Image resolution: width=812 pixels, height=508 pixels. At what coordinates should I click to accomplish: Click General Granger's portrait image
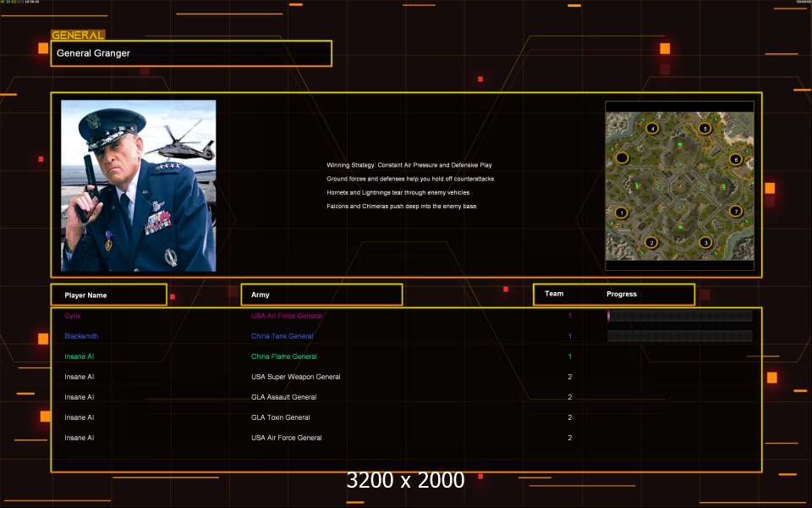coord(138,185)
